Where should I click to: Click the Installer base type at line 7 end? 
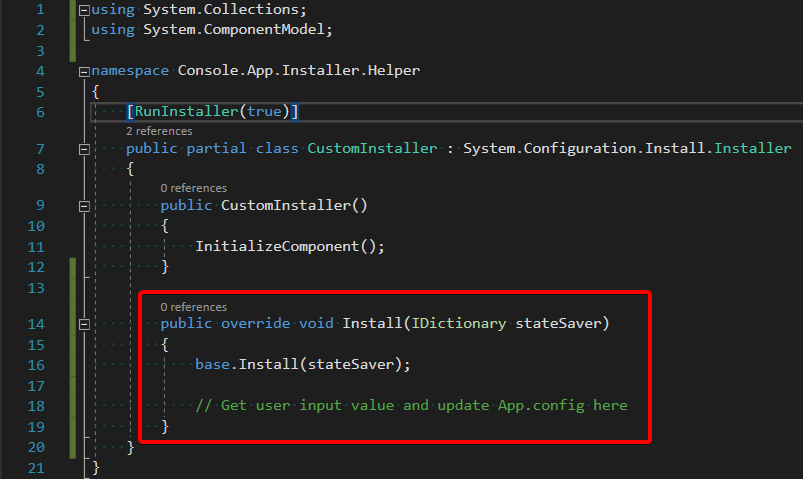click(x=753, y=148)
